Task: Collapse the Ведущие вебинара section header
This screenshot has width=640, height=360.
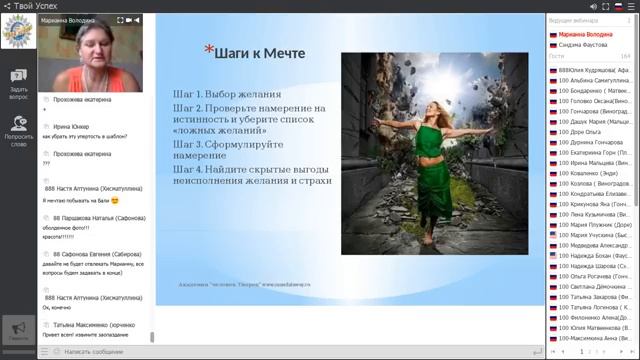Action: [x=589, y=20]
